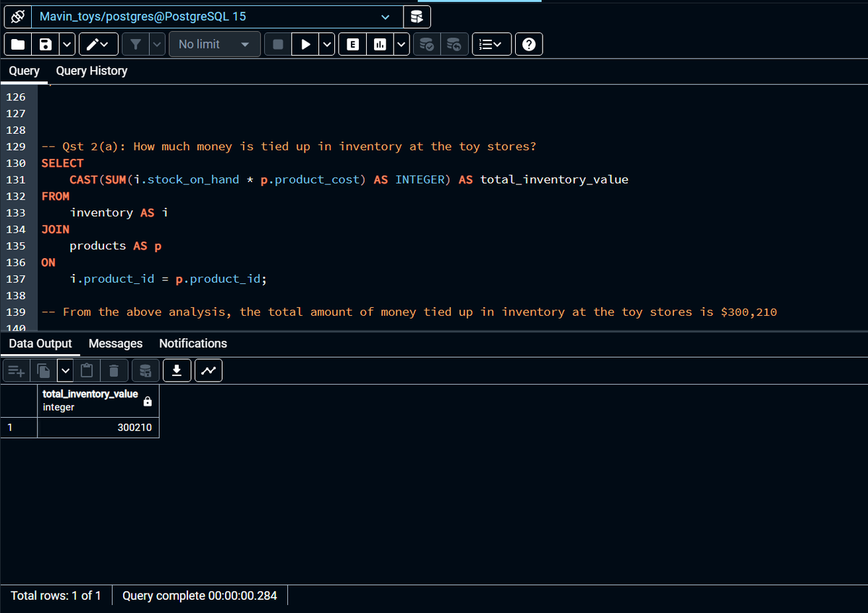
Task: Open the Messages tab
Action: pyautogui.click(x=116, y=343)
